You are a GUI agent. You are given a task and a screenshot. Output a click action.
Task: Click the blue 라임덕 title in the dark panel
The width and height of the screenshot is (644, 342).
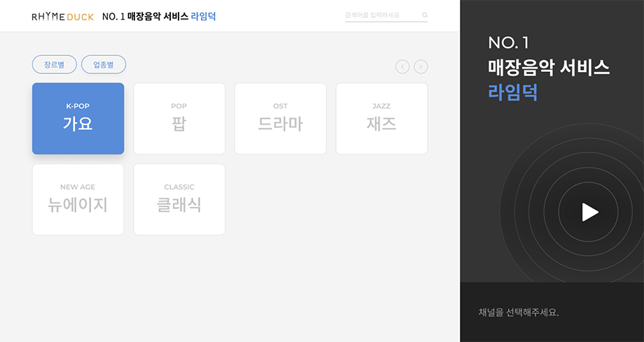coord(512,92)
